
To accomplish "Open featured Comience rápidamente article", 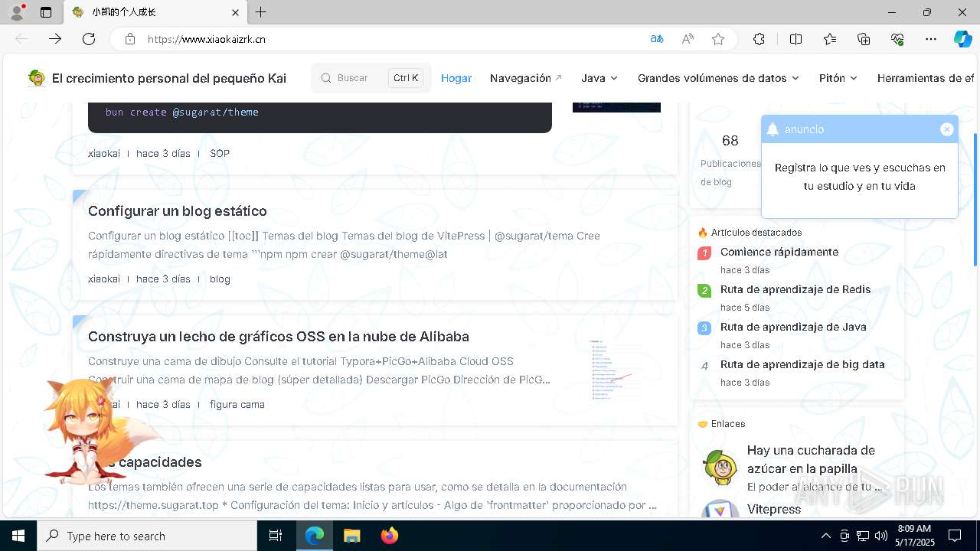I will (x=779, y=252).
